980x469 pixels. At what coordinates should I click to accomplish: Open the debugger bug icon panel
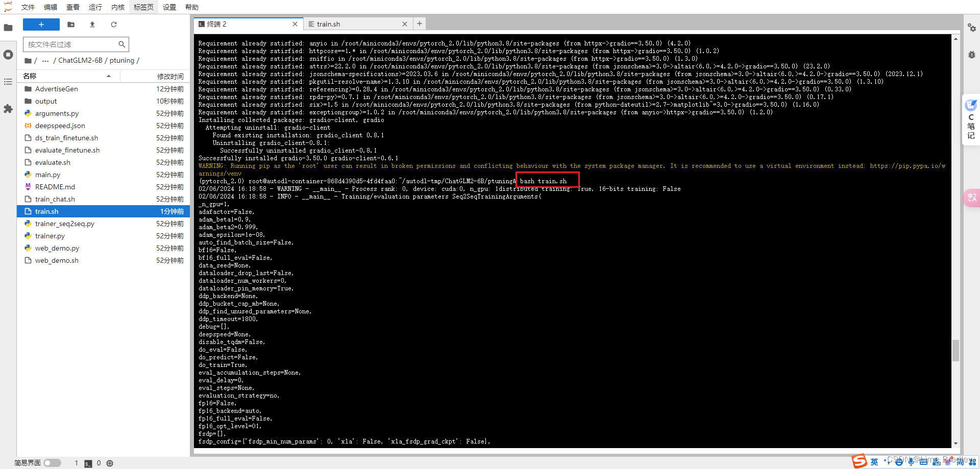972,55
